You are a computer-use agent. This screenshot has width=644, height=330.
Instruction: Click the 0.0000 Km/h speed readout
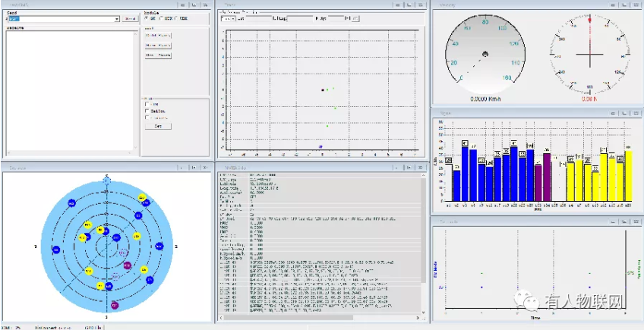tap(485, 99)
